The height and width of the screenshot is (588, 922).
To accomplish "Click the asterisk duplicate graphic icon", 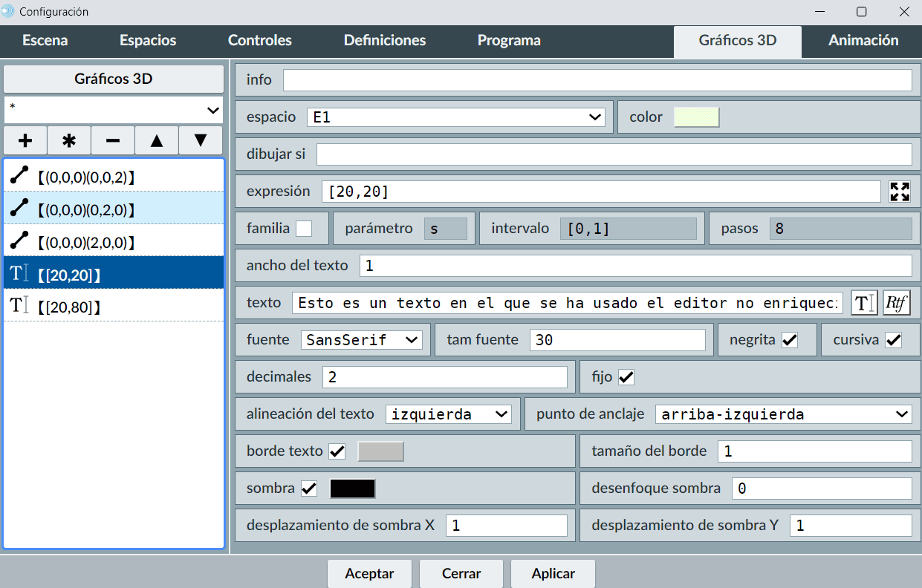I will pyautogui.click(x=69, y=140).
